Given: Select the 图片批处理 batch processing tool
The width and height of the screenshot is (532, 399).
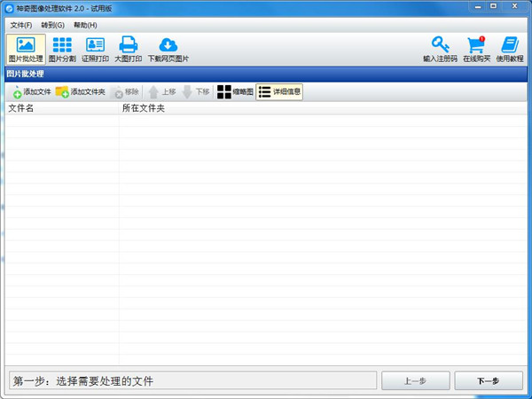Looking at the screenshot, I should [x=26, y=49].
